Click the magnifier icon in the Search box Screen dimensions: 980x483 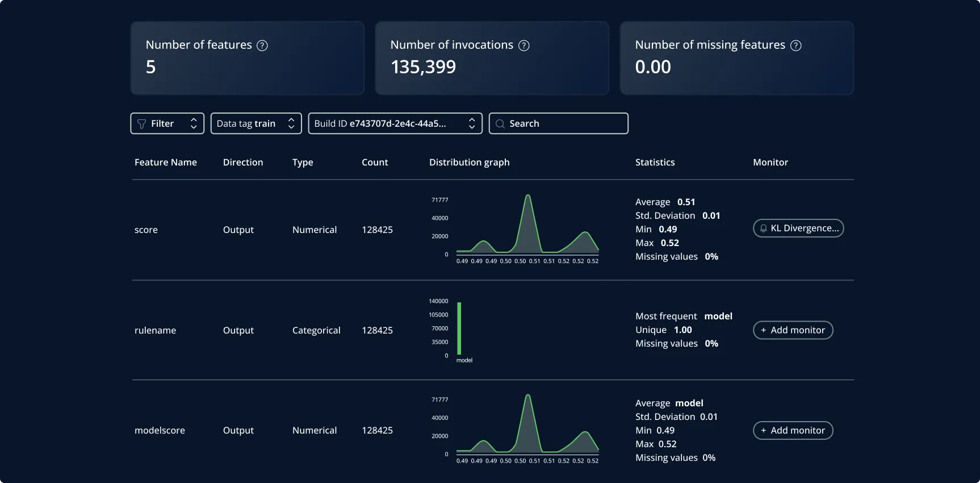pyautogui.click(x=500, y=124)
